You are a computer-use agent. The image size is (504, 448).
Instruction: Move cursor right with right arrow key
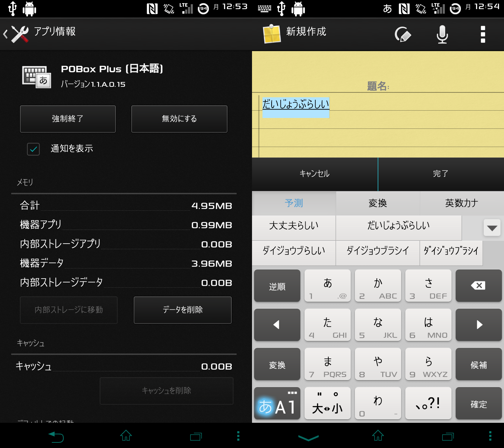click(x=479, y=325)
